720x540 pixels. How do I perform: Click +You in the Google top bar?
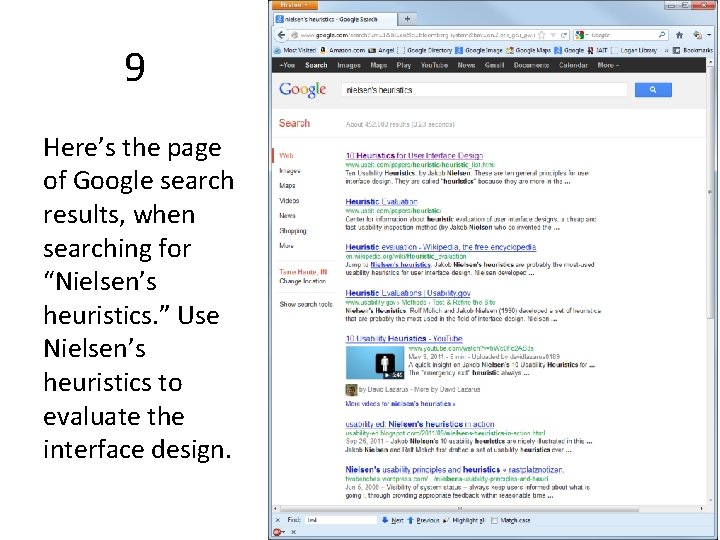287,65
